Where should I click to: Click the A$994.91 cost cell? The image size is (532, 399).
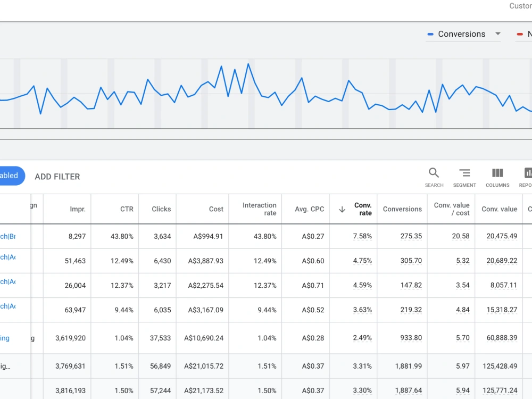click(209, 236)
